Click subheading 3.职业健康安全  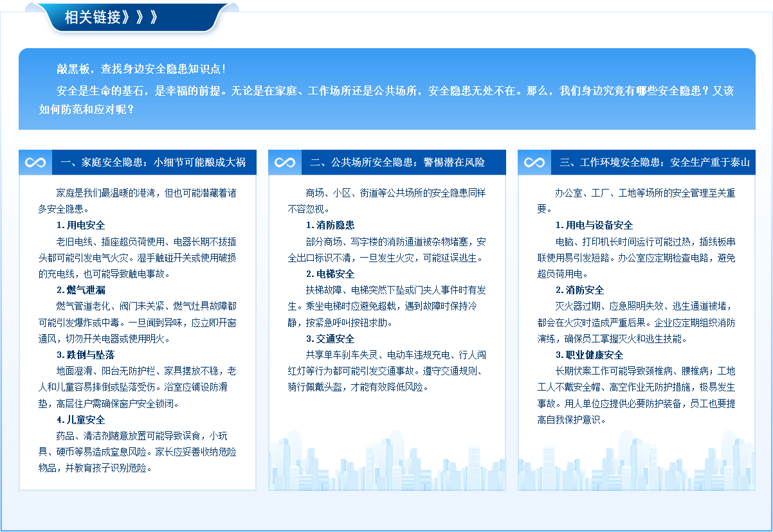tap(590, 355)
